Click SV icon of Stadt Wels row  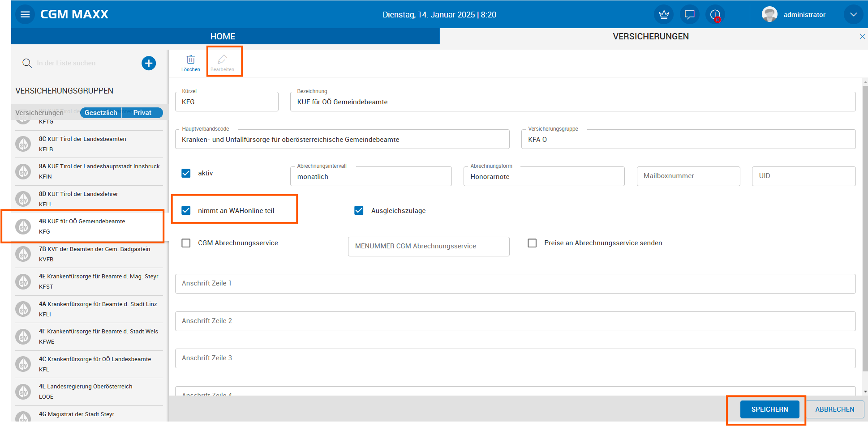tap(23, 337)
